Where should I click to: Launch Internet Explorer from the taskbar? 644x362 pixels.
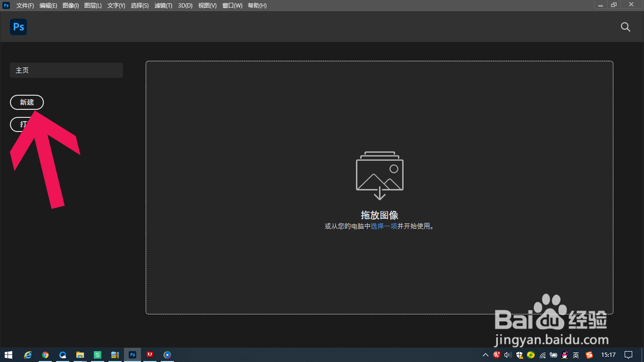pyautogui.click(x=28, y=355)
